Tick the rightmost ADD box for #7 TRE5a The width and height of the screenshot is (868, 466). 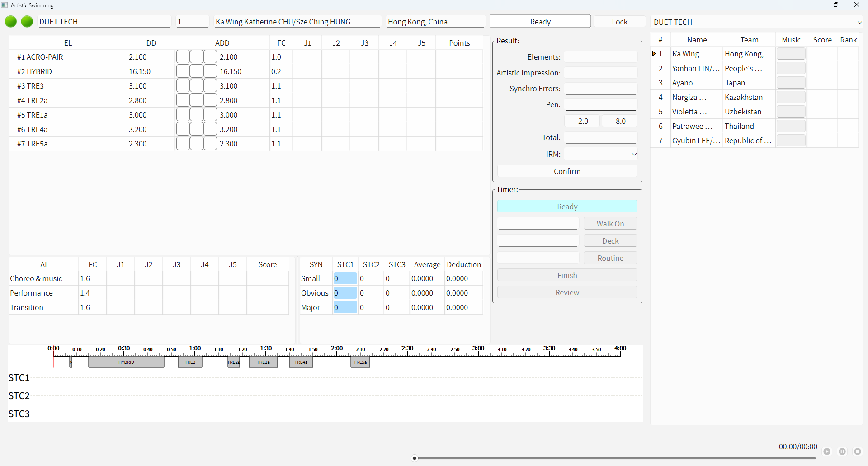point(210,144)
